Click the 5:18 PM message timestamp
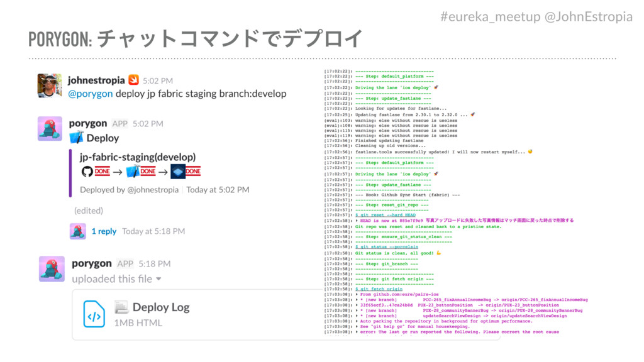This screenshot has height=362, width=644. click(155, 263)
